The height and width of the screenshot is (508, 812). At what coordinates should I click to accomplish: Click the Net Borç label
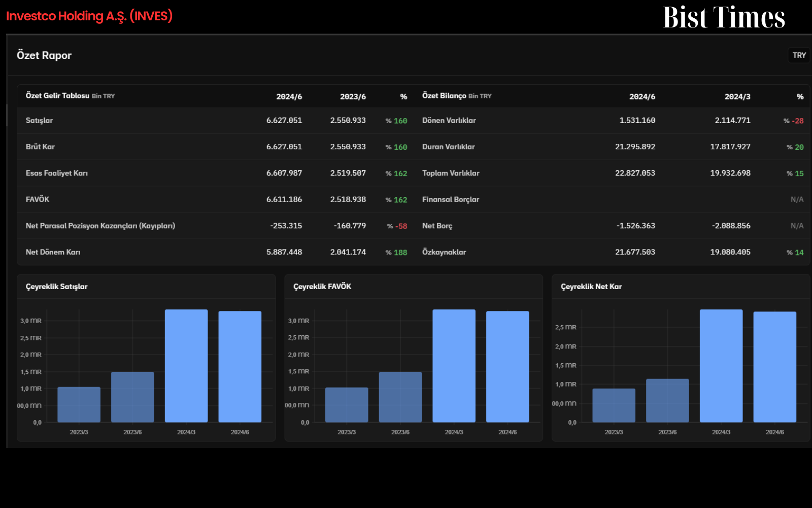click(437, 226)
